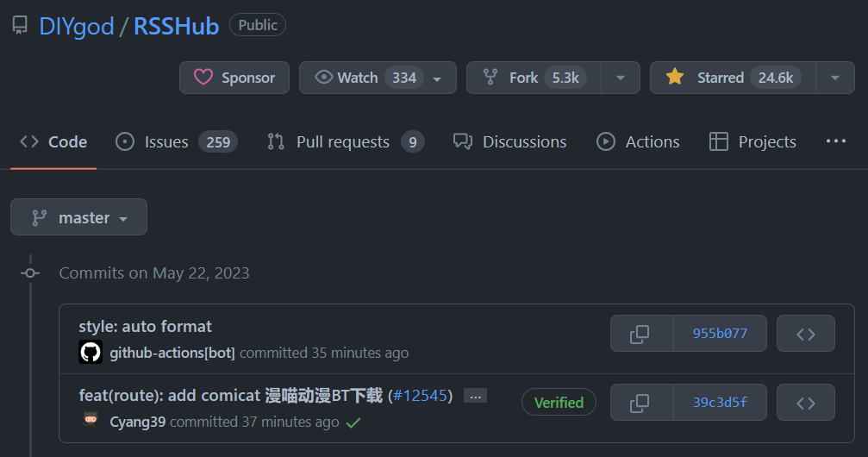Open pull request #12545 link
The width and height of the screenshot is (868, 457).
point(421,396)
